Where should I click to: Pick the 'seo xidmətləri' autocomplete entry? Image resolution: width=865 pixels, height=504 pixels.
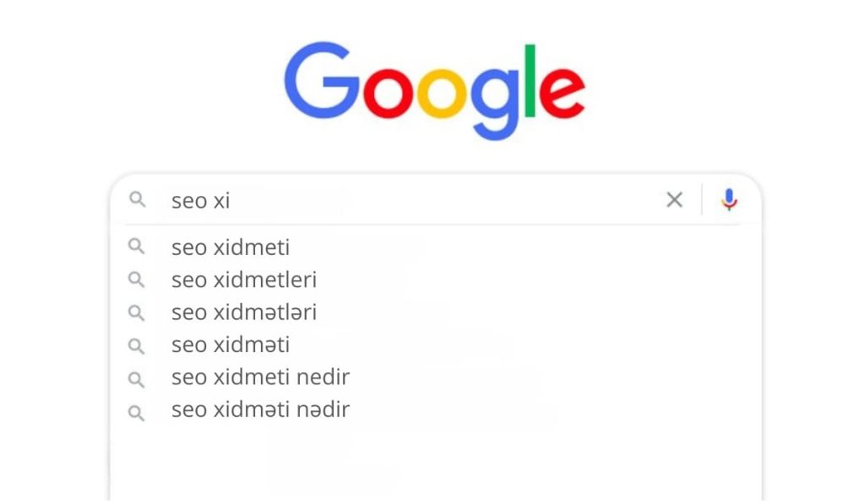244,312
